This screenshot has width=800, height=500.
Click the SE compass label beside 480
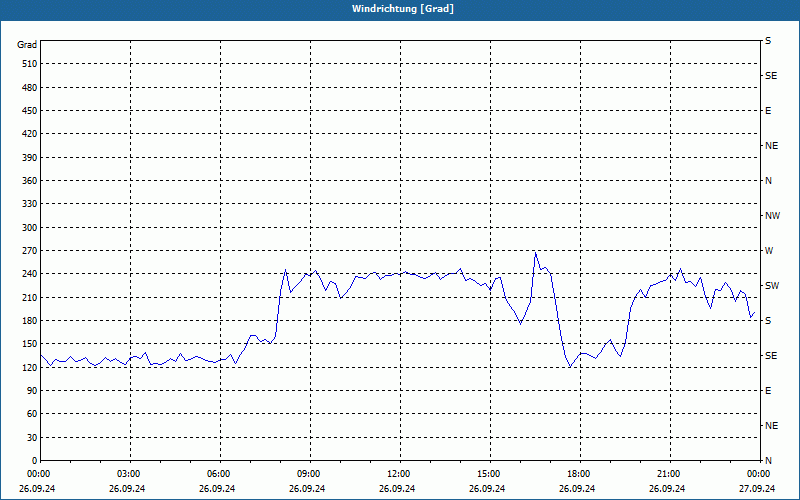pyautogui.click(x=771, y=76)
